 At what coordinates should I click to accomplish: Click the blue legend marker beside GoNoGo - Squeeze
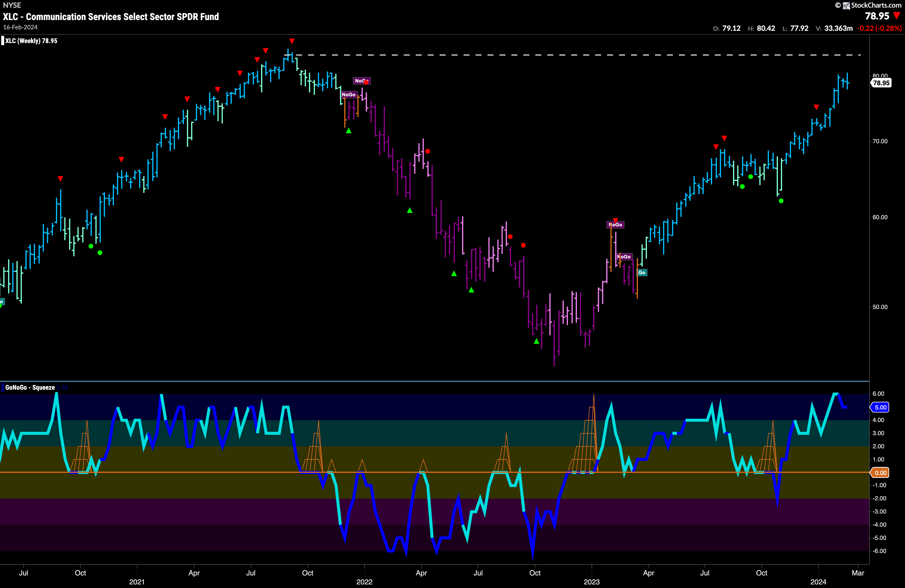click(2, 388)
